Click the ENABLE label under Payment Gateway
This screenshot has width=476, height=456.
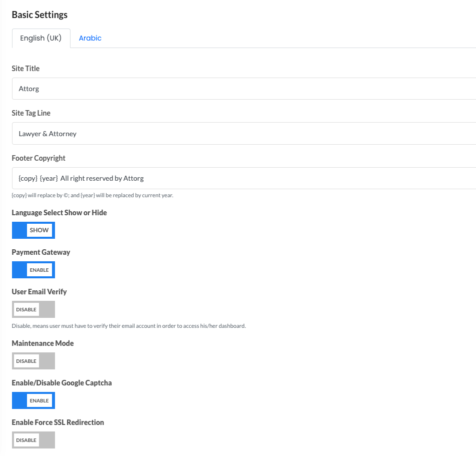[39, 270]
